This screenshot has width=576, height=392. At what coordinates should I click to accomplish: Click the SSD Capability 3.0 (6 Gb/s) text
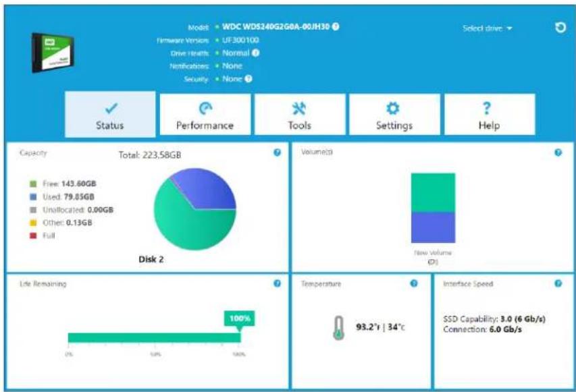tap(494, 319)
